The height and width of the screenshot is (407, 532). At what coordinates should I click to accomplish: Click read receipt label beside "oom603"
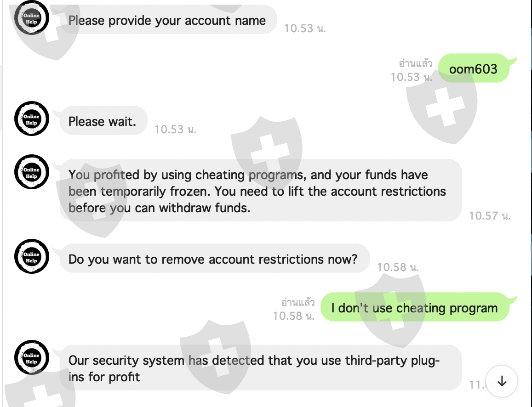pos(415,63)
